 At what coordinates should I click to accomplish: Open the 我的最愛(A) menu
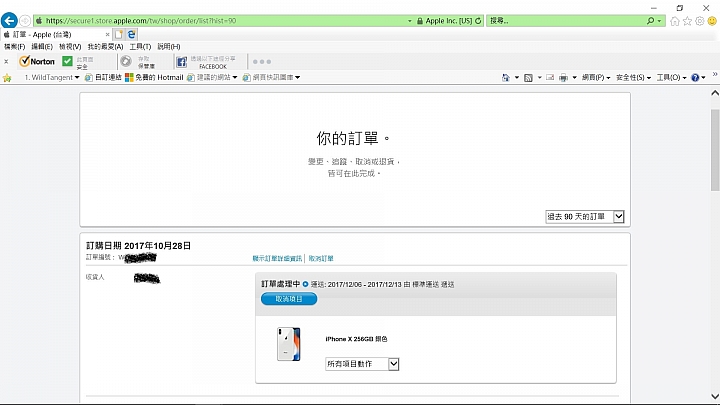[x=105, y=47]
